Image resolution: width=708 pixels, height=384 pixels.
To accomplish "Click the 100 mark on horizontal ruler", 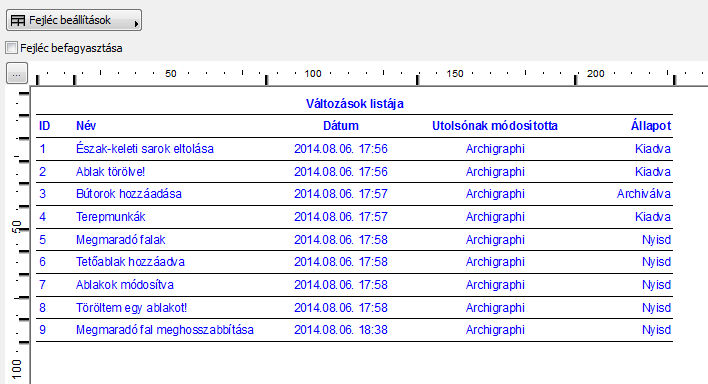I will (x=313, y=74).
